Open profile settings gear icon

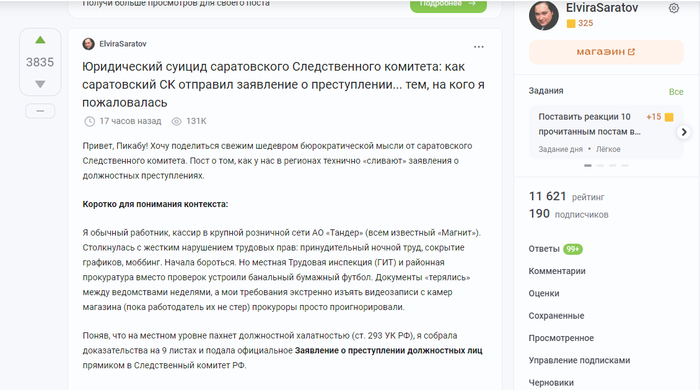(x=674, y=8)
